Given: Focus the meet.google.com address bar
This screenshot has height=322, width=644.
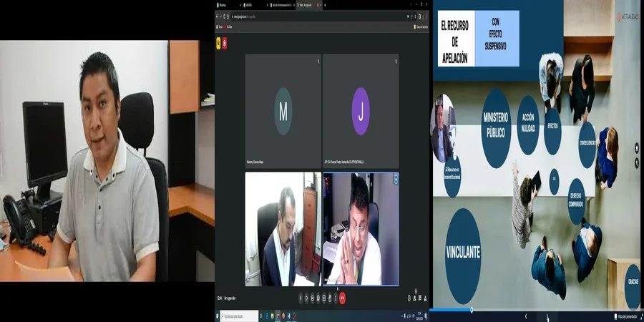Looking at the screenshot, I should click(324, 16).
